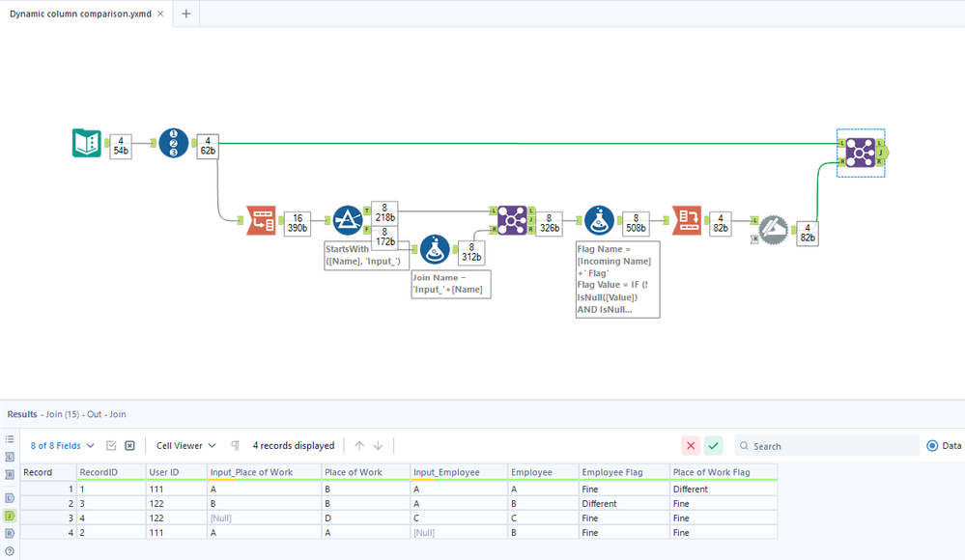Click the Filter tool's True output anchor
The width and height of the screenshot is (965, 560).
tap(367, 211)
